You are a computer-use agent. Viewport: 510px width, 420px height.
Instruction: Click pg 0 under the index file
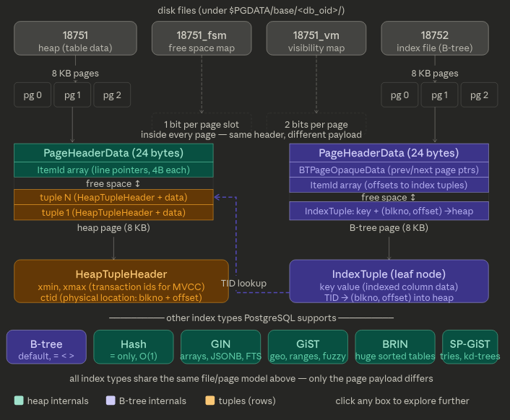pyautogui.click(x=399, y=95)
